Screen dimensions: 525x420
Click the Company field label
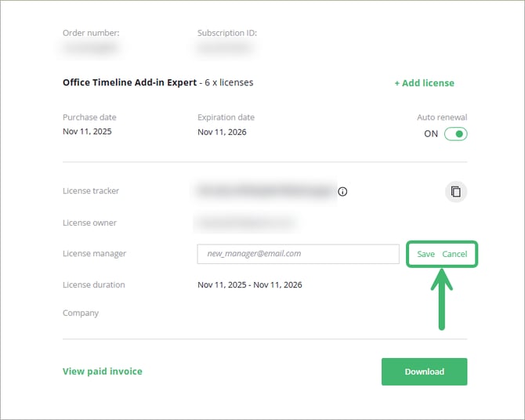(x=81, y=313)
